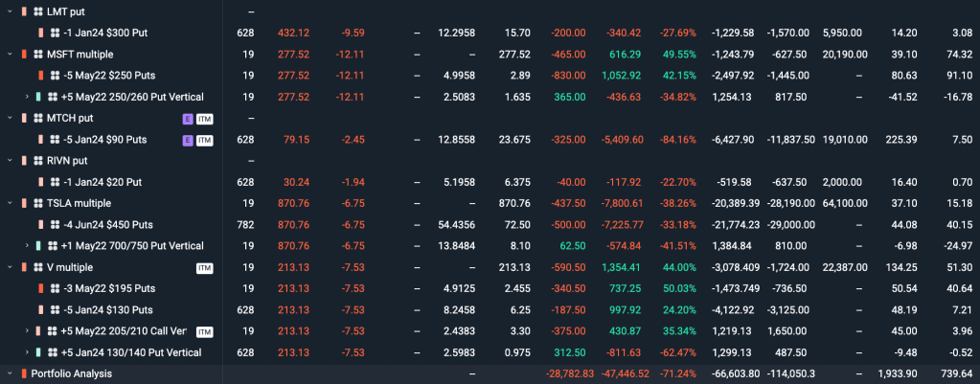980x384 pixels.
Task: Click the grid icon beside RIVN put
Action: 37,160
